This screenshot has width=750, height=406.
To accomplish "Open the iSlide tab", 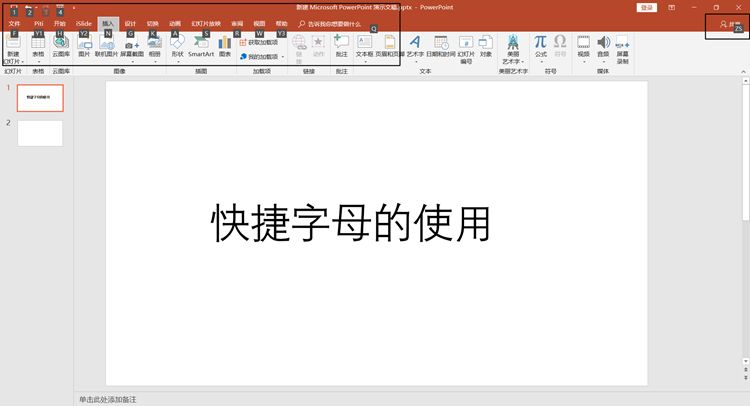I will click(x=84, y=23).
